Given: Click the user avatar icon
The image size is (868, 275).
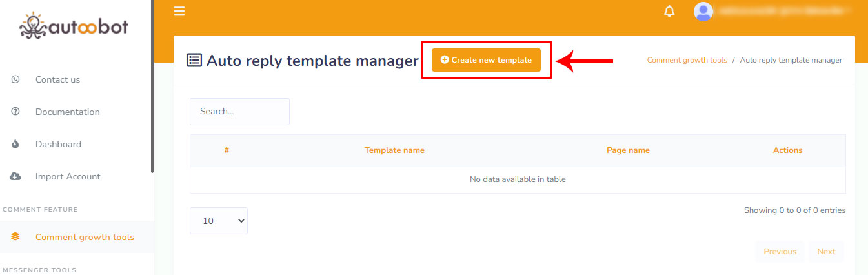Looking at the screenshot, I should click(703, 11).
